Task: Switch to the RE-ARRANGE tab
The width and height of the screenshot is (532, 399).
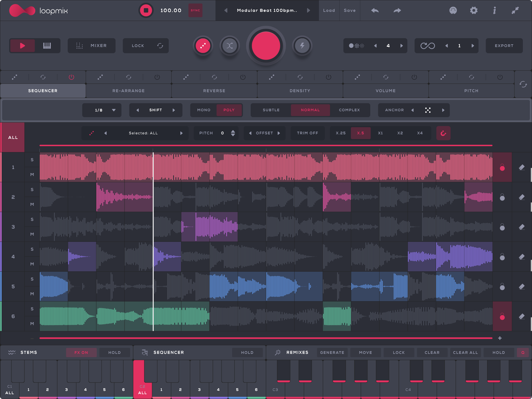Action: (128, 91)
